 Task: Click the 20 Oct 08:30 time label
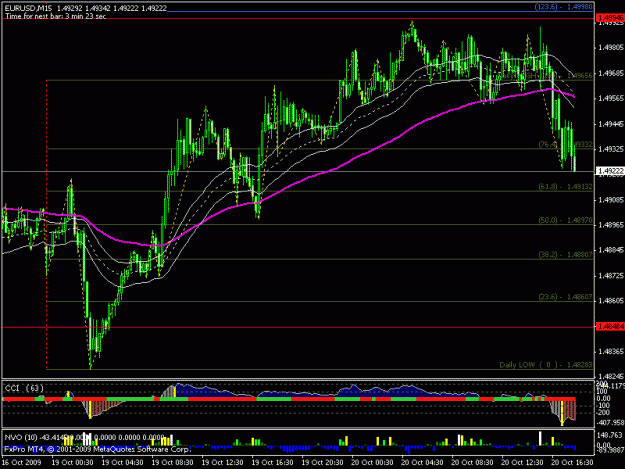point(472,463)
